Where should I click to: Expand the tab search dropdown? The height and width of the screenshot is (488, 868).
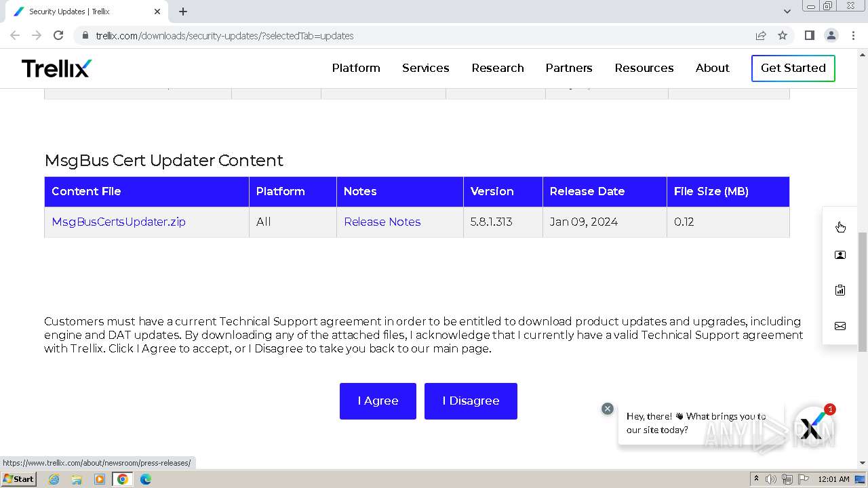(787, 12)
